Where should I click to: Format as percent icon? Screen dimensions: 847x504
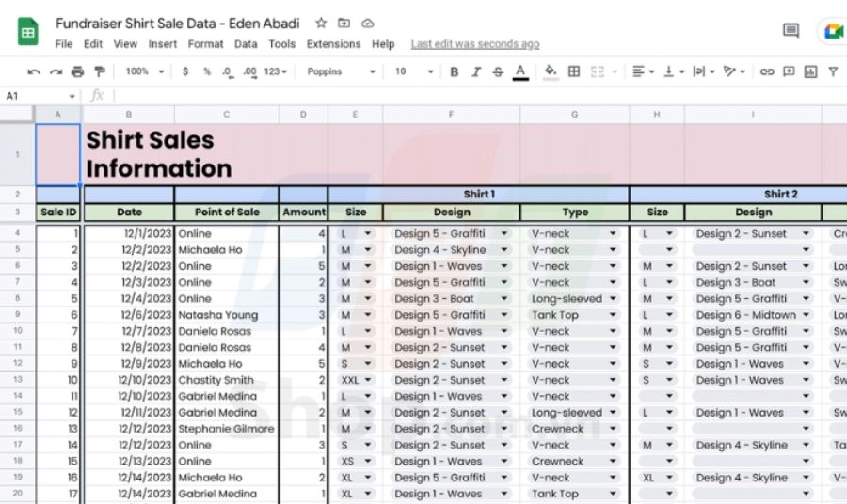[x=207, y=71]
